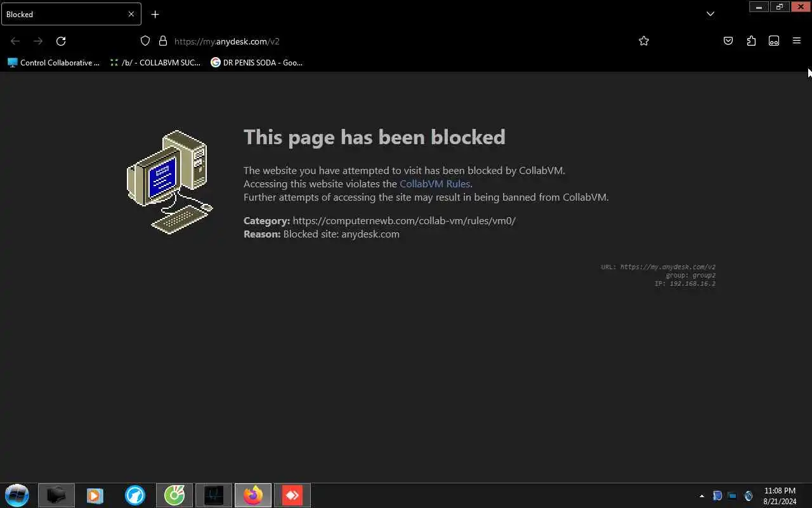Image resolution: width=812 pixels, height=508 pixels.
Task: Click the network tray icon
Action: (733, 496)
